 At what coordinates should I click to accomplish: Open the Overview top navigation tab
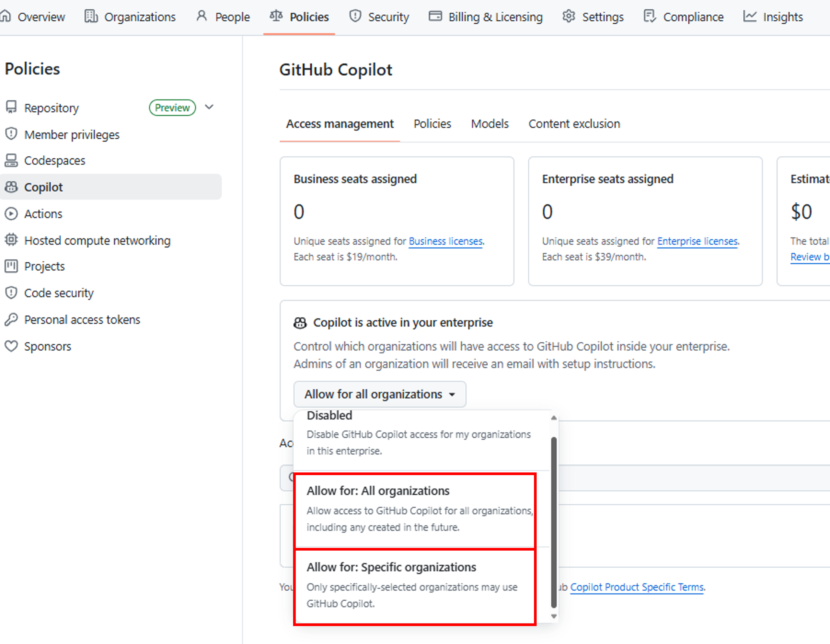(x=33, y=17)
